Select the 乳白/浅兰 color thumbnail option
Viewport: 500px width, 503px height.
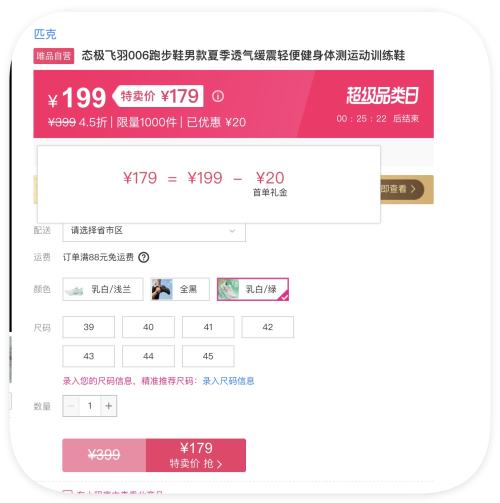(x=103, y=289)
